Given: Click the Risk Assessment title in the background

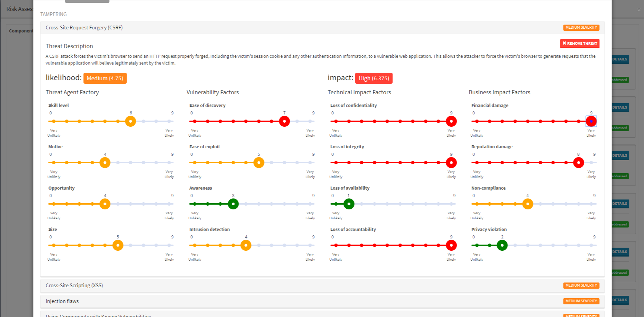Looking at the screenshot, I should pyautogui.click(x=20, y=9).
